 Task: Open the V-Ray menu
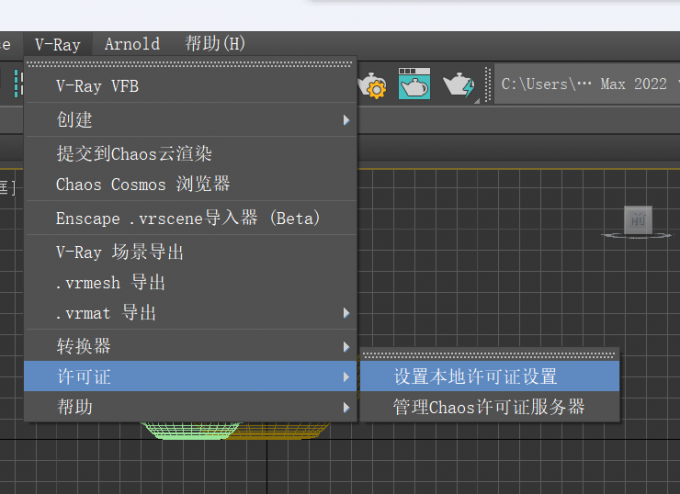tap(58, 44)
